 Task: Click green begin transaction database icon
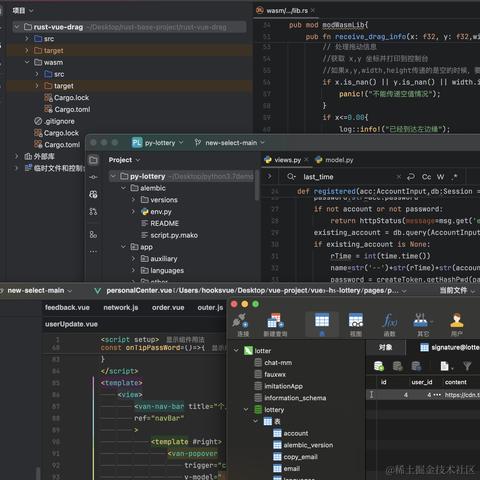click(x=379, y=366)
